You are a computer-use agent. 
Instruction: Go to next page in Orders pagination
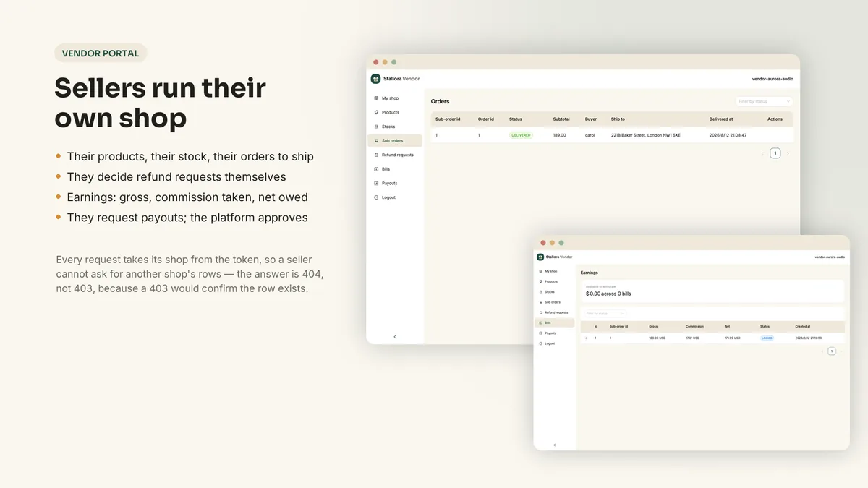point(788,153)
